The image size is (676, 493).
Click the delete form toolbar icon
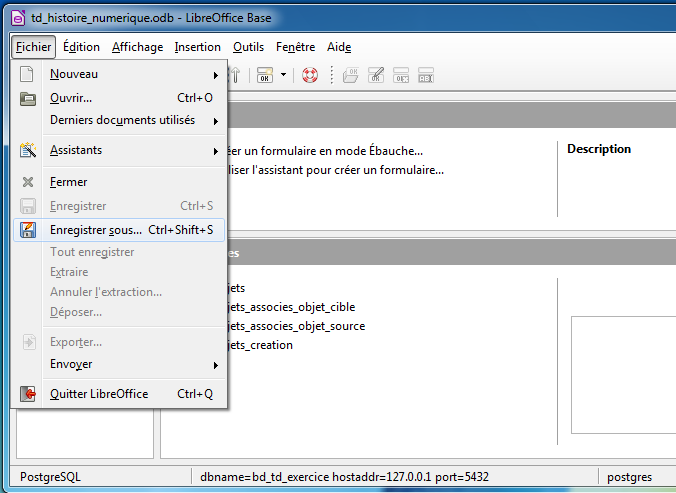(x=401, y=75)
